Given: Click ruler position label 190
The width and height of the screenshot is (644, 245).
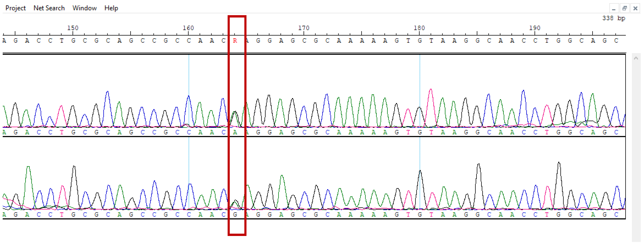Looking at the screenshot, I should click(535, 28).
